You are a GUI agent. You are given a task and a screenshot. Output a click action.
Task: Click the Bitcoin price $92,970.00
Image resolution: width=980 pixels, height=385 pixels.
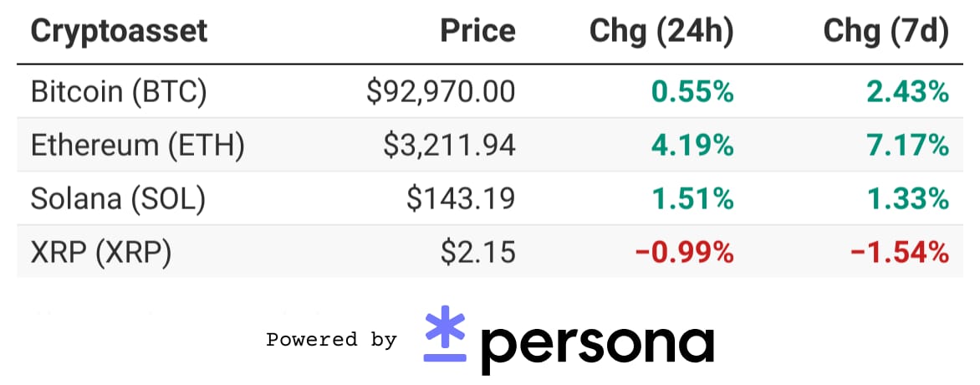coord(442,92)
